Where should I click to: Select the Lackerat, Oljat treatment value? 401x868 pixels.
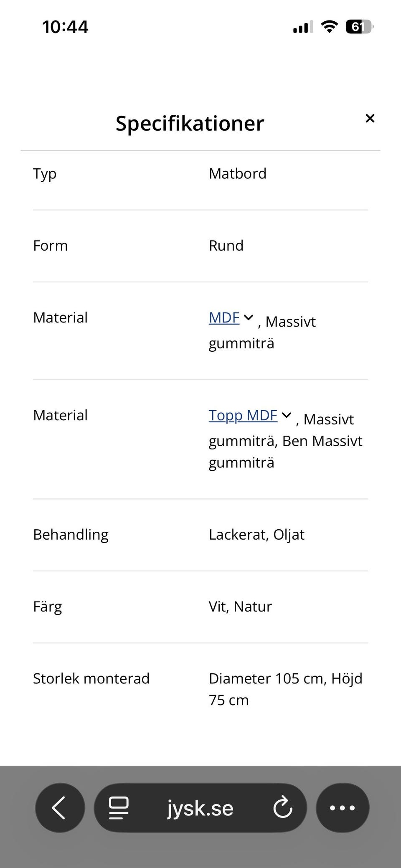click(x=256, y=535)
